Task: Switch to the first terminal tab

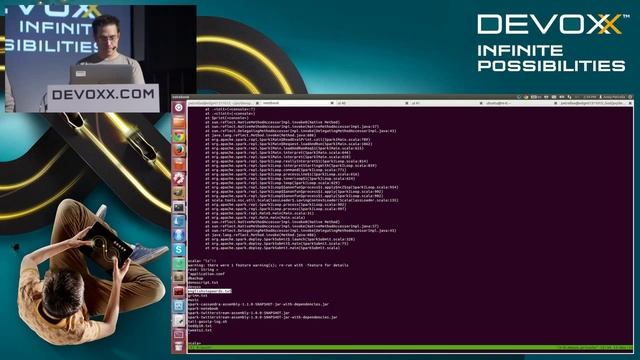Action: [224, 103]
